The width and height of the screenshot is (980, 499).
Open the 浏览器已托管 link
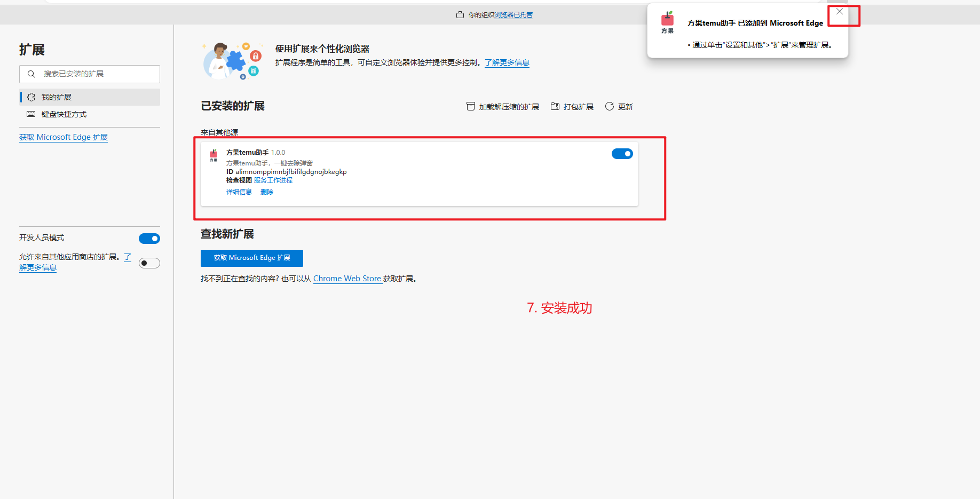(513, 15)
